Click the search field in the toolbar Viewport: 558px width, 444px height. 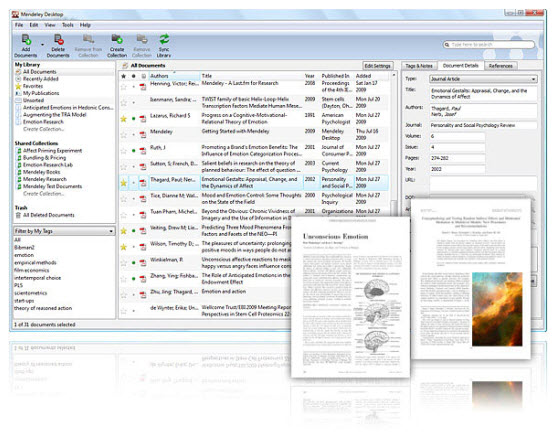(x=489, y=44)
